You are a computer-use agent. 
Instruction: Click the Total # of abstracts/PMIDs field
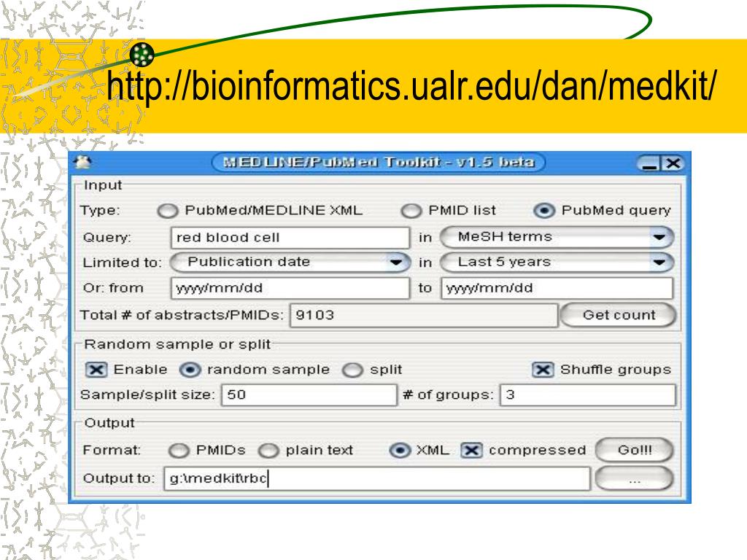(x=424, y=315)
